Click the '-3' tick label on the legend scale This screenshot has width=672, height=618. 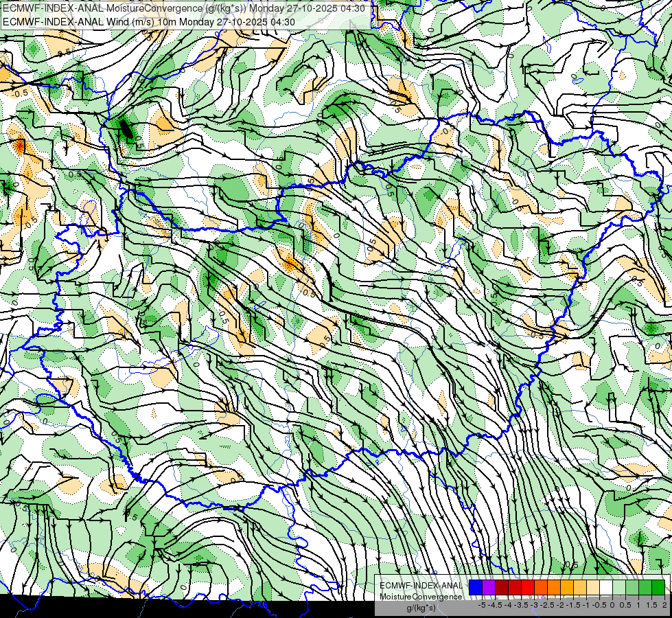click(x=535, y=605)
